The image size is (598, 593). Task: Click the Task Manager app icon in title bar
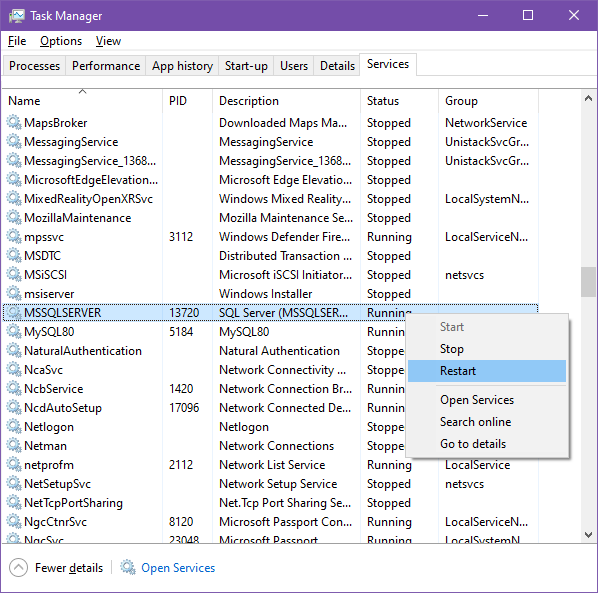16,16
